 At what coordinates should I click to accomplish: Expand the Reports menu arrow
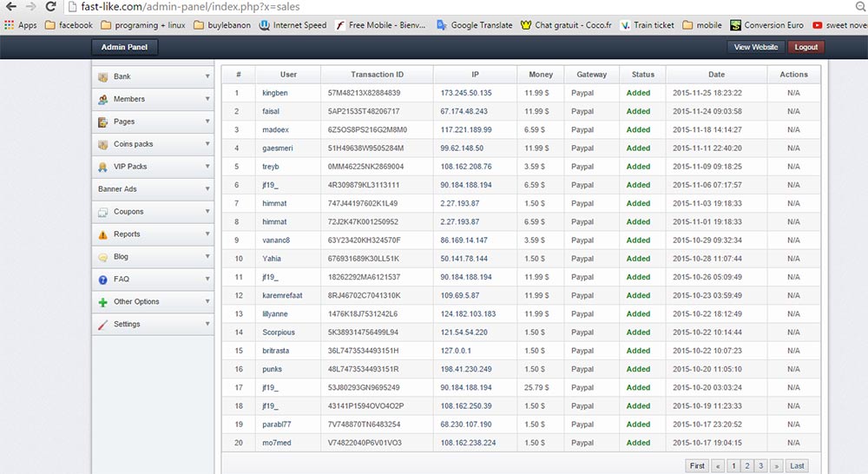click(x=207, y=234)
